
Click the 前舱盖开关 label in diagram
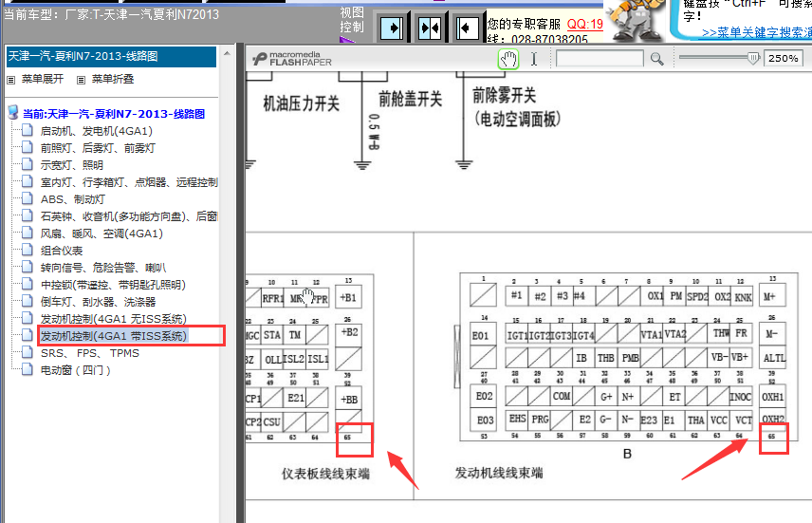point(410,99)
